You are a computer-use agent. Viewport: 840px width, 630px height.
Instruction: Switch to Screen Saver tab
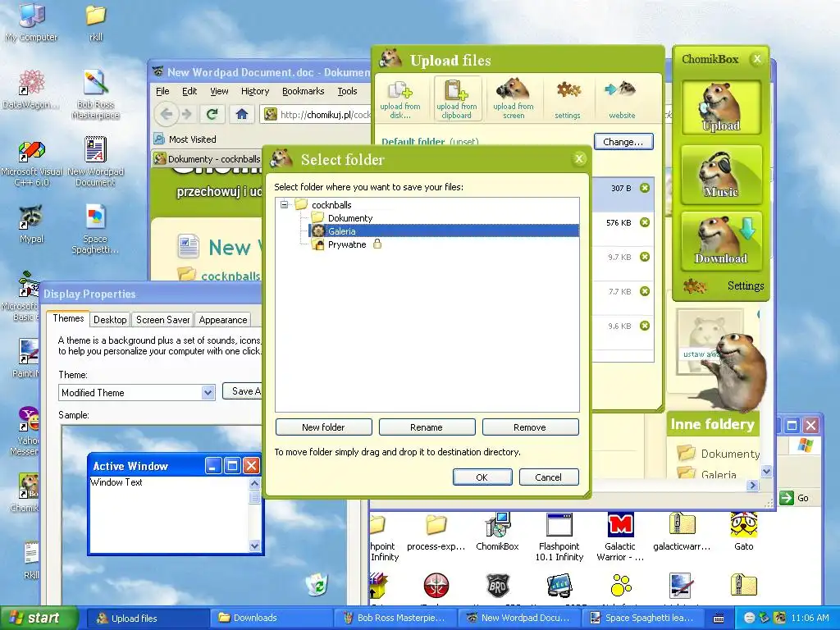click(x=163, y=320)
